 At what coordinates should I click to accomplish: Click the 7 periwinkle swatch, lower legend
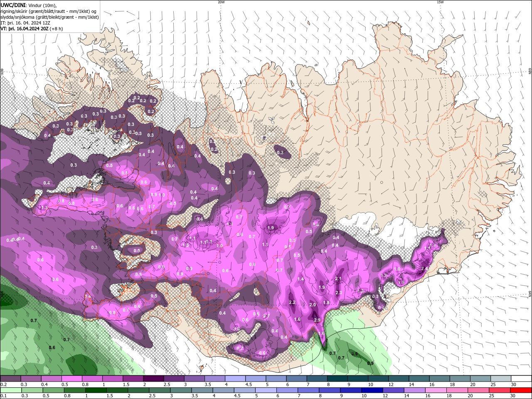point(308,390)
